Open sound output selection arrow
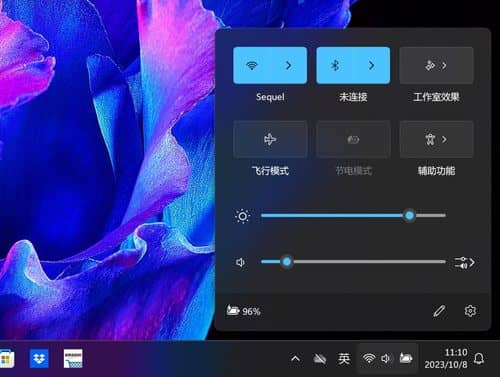The width and height of the screenshot is (500, 377). pos(464,263)
